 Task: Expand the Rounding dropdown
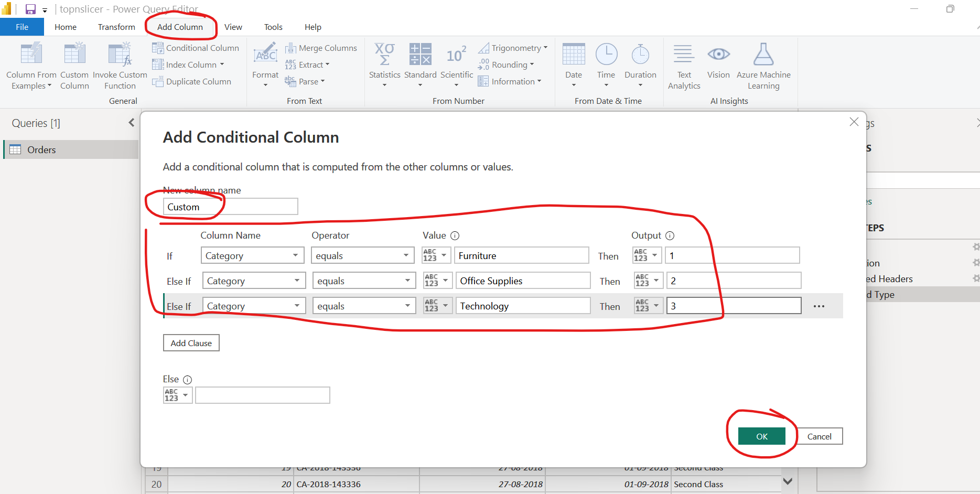pos(532,65)
